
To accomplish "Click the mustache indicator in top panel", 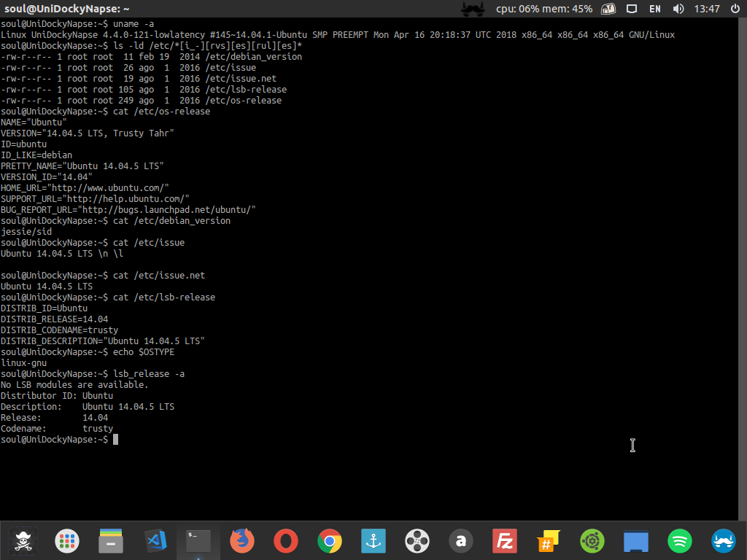I will pyautogui.click(x=473, y=9).
